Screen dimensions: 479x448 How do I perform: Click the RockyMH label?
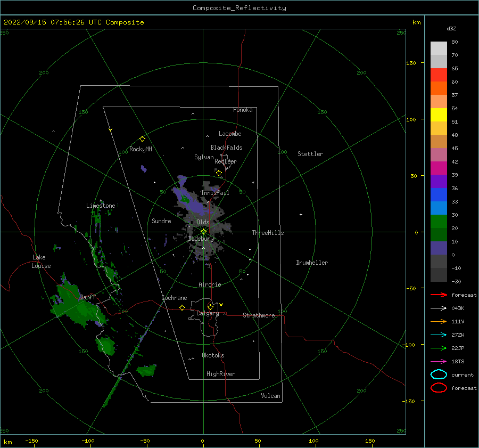[x=141, y=149]
